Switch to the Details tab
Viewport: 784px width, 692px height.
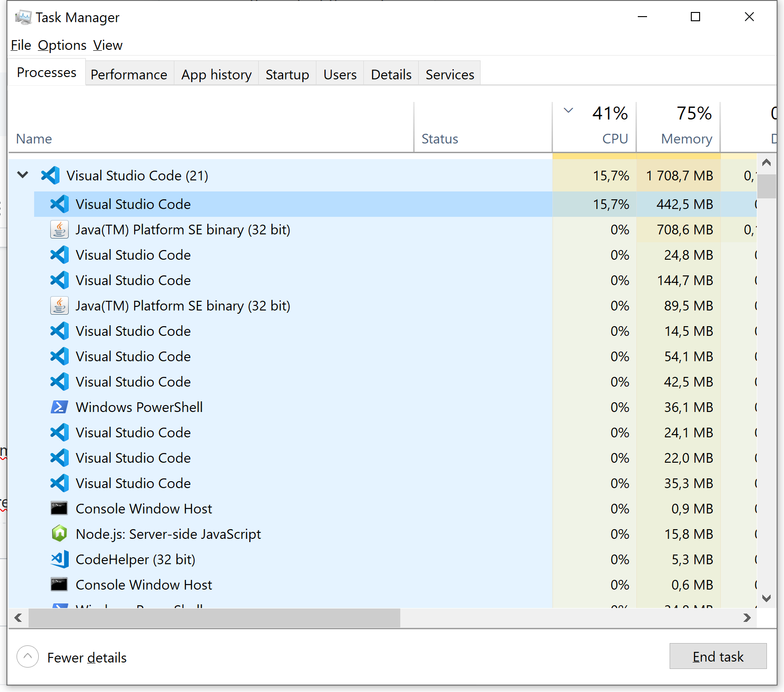(391, 74)
